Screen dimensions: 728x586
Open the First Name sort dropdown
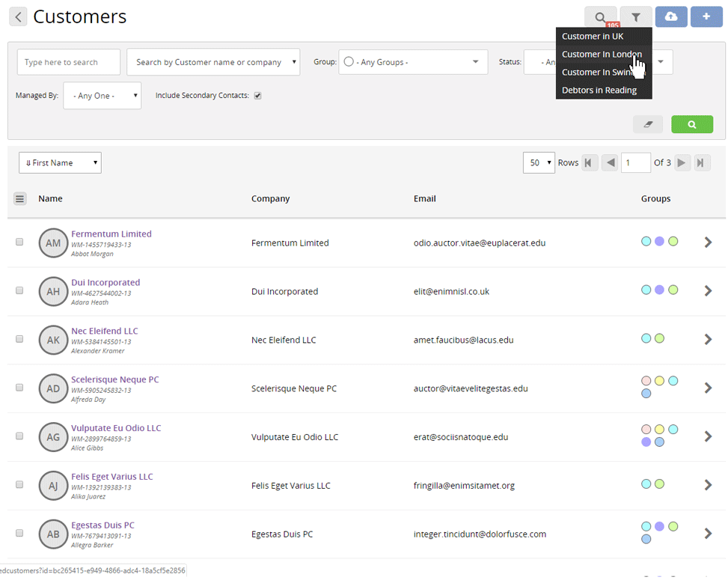tap(60, 163)
